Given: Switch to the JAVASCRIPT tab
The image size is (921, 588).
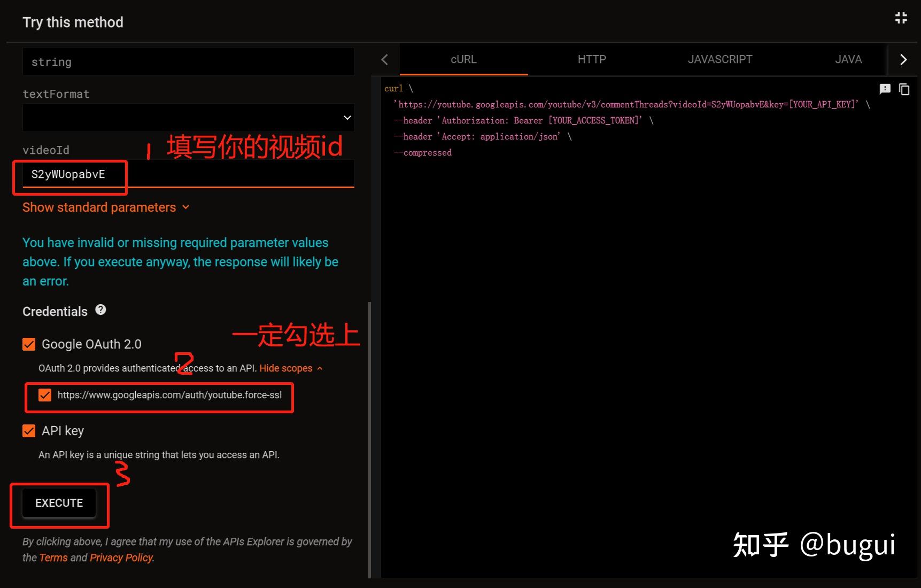Looking at the screenshot, I should click(x=720, y=59).
